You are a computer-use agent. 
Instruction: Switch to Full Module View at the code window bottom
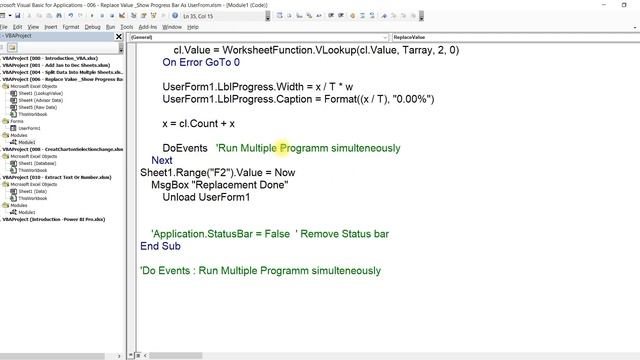(138, 355)
